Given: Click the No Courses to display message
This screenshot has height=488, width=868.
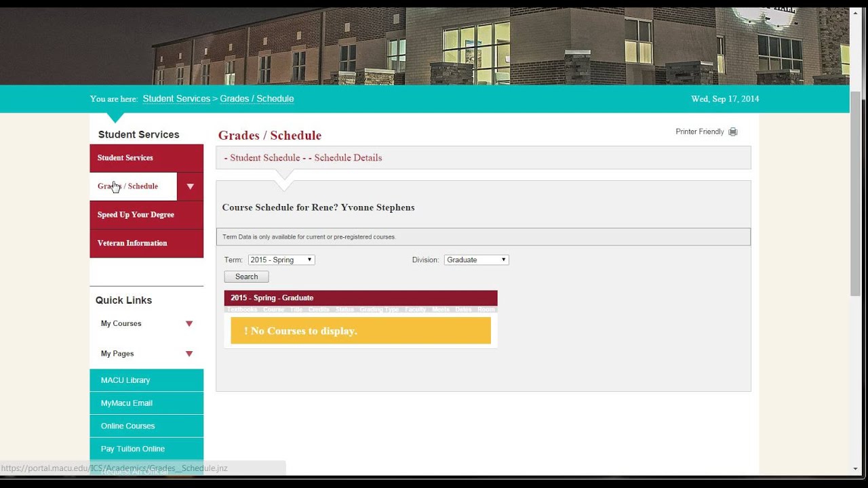Looking at the screenshot, I should 361,331.
